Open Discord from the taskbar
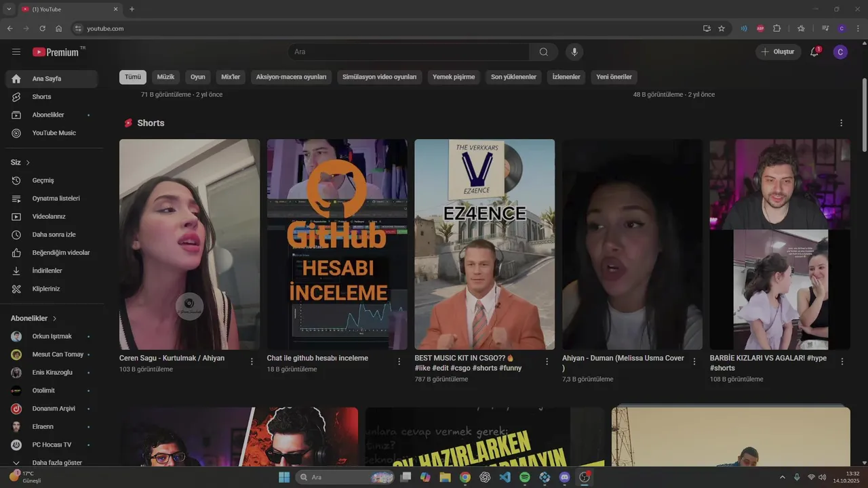Image resolution: width=868 pixels, height=488 pixels. click(x=564, y=477)
